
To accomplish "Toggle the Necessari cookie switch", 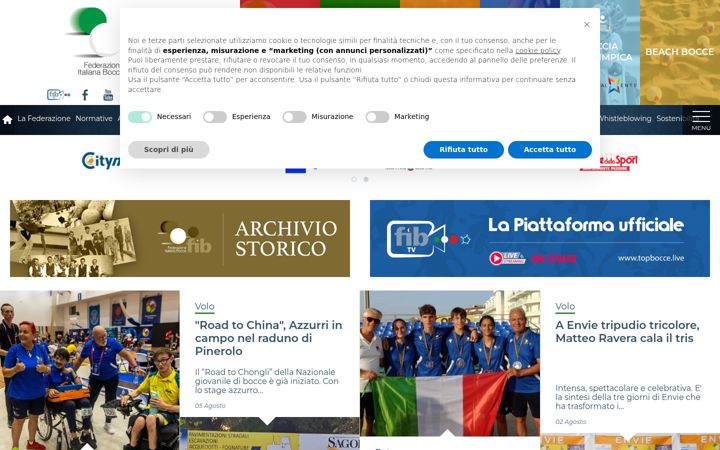I will pos(140,117).
